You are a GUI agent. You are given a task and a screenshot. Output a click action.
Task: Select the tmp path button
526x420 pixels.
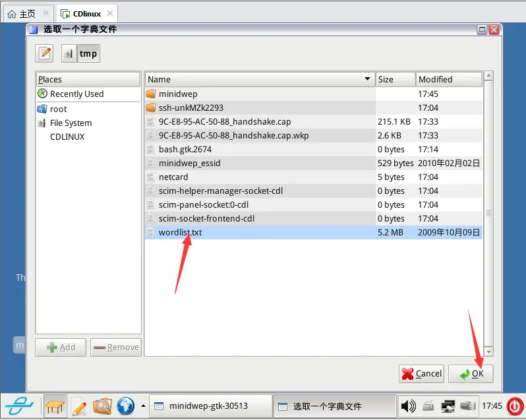(x=88, y=54)
